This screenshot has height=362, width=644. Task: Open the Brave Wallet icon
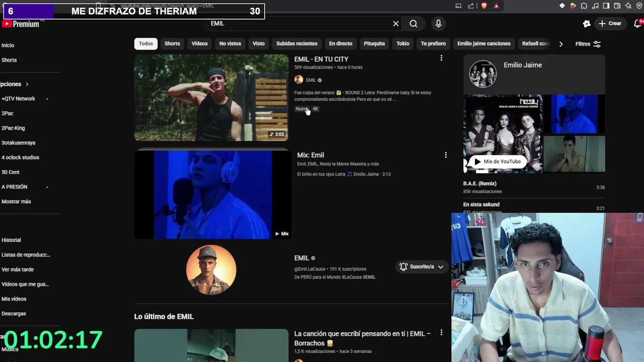(617, 6)
